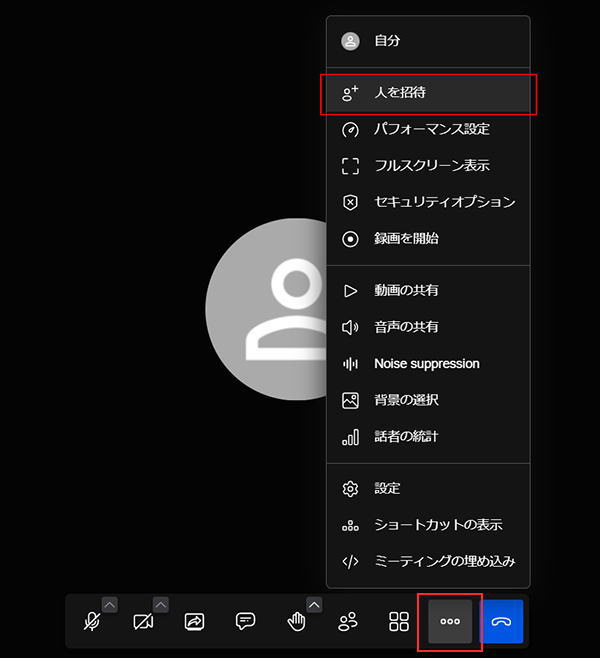Toggle the disabled camera button
This screenshot has height=658, width=600.
point(143,622)
